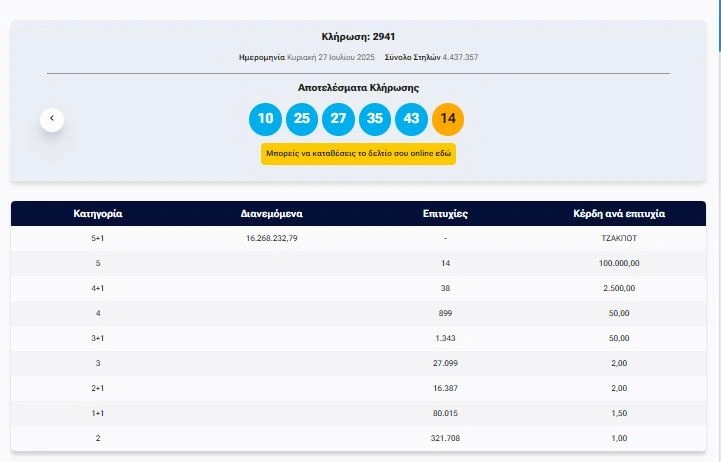Select the 3+1 category row
This screenshot has width=721, height=462.
(98, 338)
